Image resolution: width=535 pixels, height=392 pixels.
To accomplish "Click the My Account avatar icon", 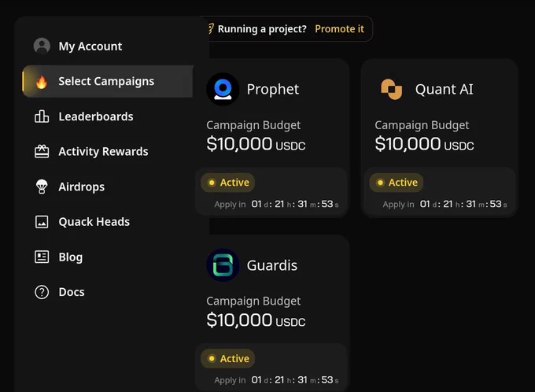I will point(42,46).
